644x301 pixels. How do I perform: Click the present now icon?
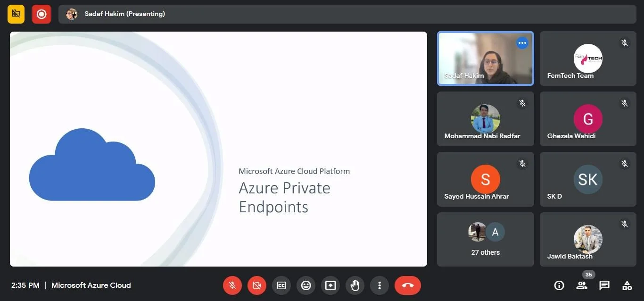tap(330, 285)
